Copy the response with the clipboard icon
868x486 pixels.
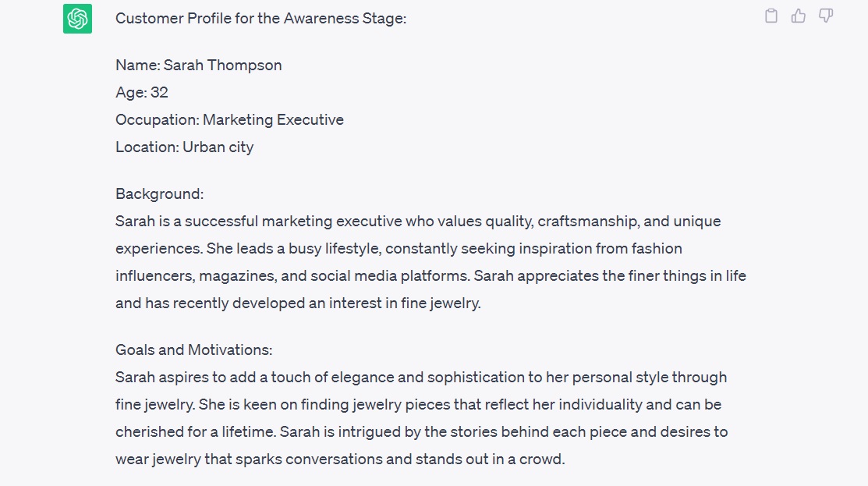click(x=771, y=16)
